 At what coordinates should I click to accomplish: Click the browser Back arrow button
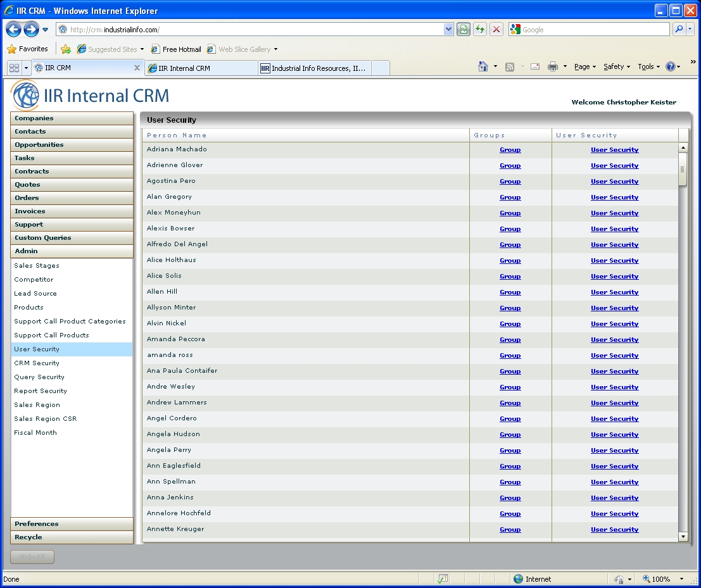click(13, 29)
